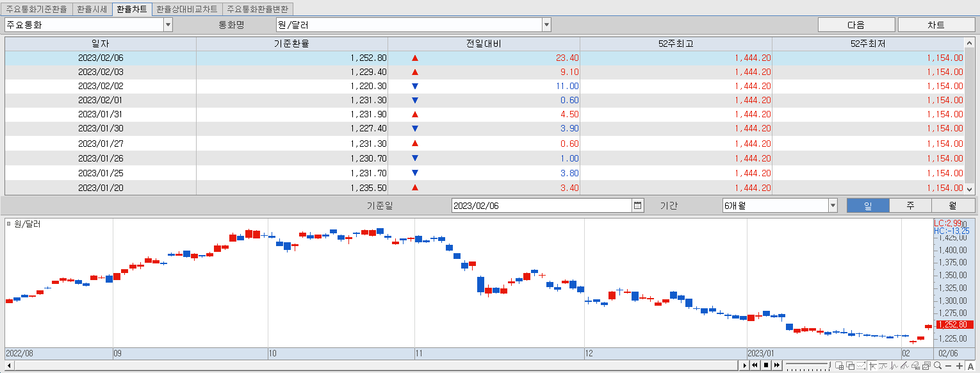This screenshot has height=373, width=980.
Task: Click the plus zoom-in chart icon
Action: coord(960,366)
